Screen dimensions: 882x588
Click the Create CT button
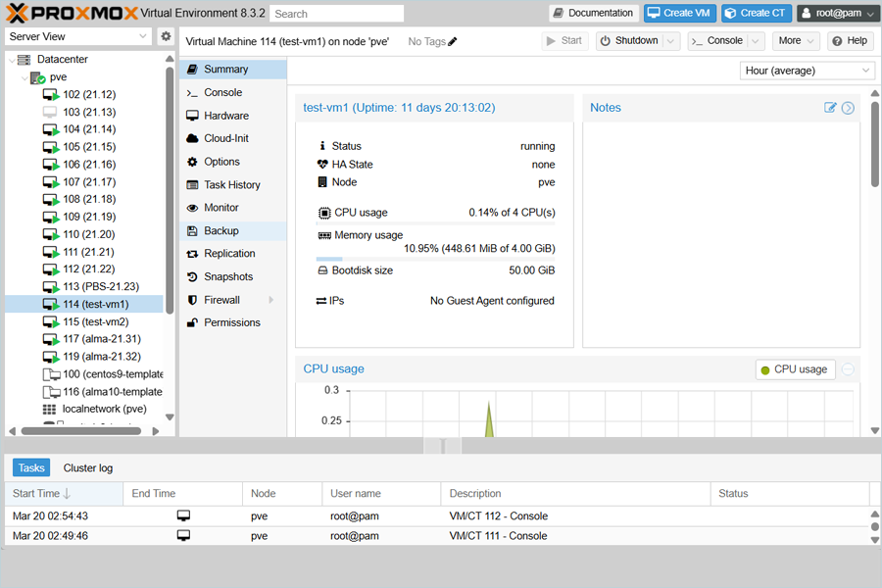[x=756, y=13]
